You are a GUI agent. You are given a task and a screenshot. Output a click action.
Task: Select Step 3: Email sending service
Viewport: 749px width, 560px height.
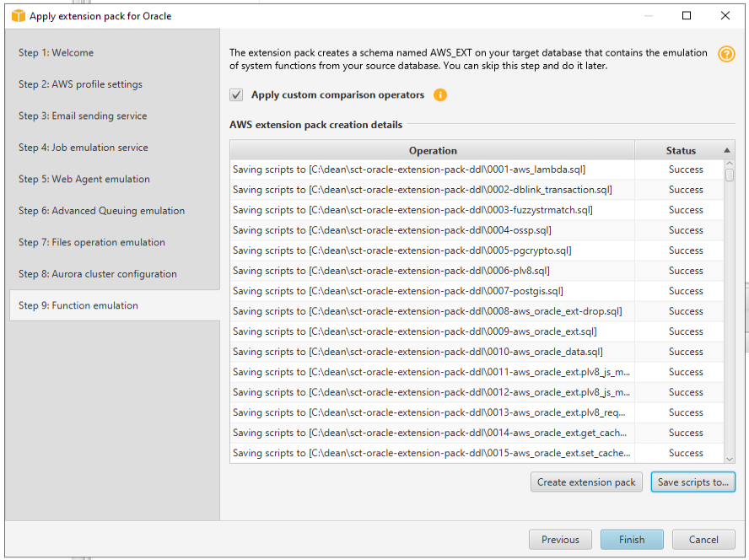tap(83, 116)
